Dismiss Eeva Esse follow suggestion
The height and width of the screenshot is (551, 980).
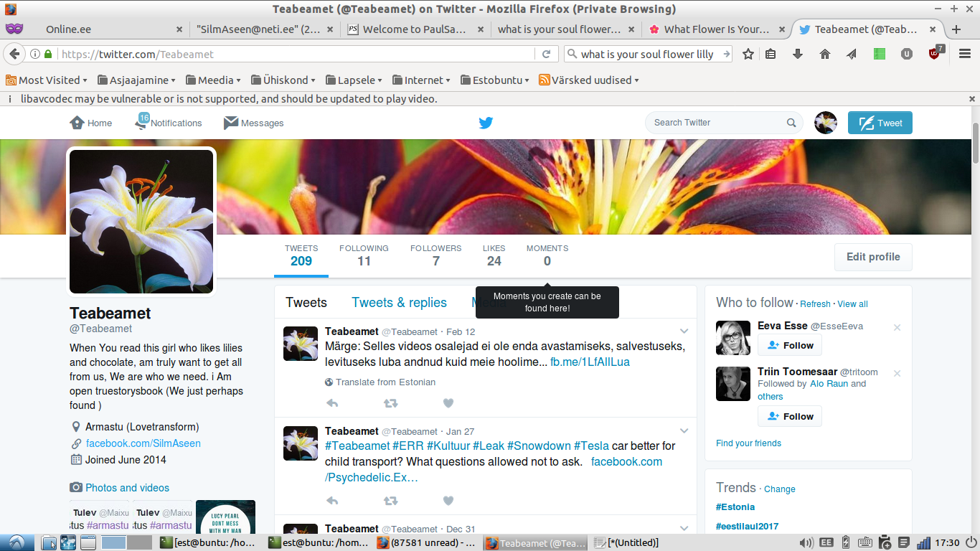[x=897, y=327]
